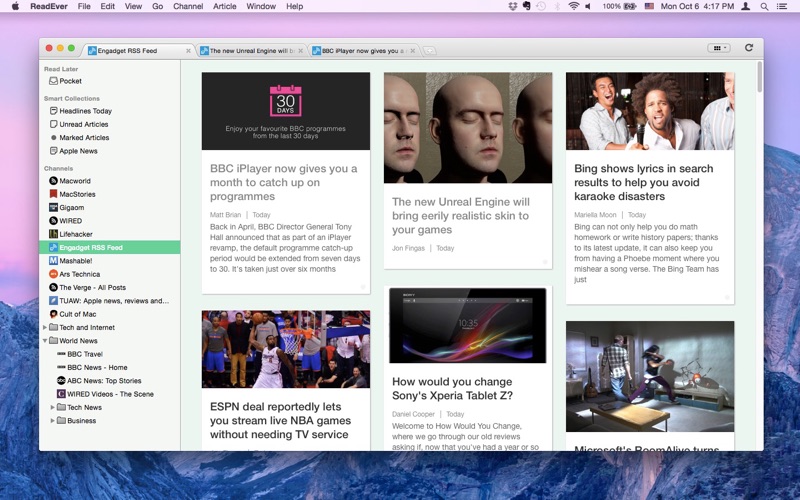The height and width of the screenshot is (500, 800).
Task: Select the Macworld channel icon
Action: tap(53, 181)
